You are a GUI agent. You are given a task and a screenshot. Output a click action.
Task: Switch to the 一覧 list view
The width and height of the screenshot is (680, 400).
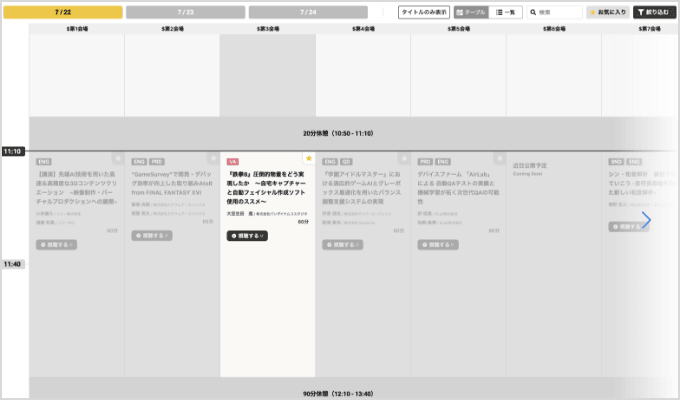click(506, 12)
